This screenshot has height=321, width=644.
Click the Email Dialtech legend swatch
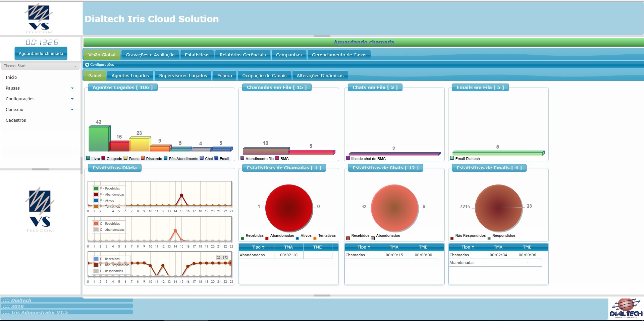452,158
